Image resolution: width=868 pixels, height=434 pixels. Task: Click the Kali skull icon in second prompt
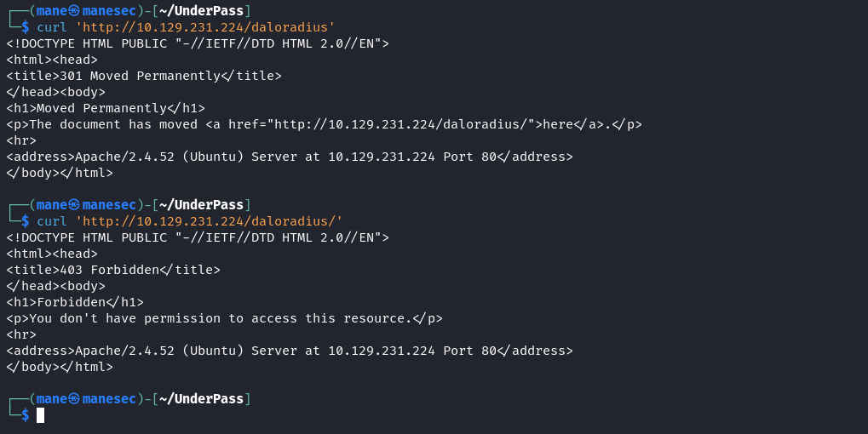[74, 204]
